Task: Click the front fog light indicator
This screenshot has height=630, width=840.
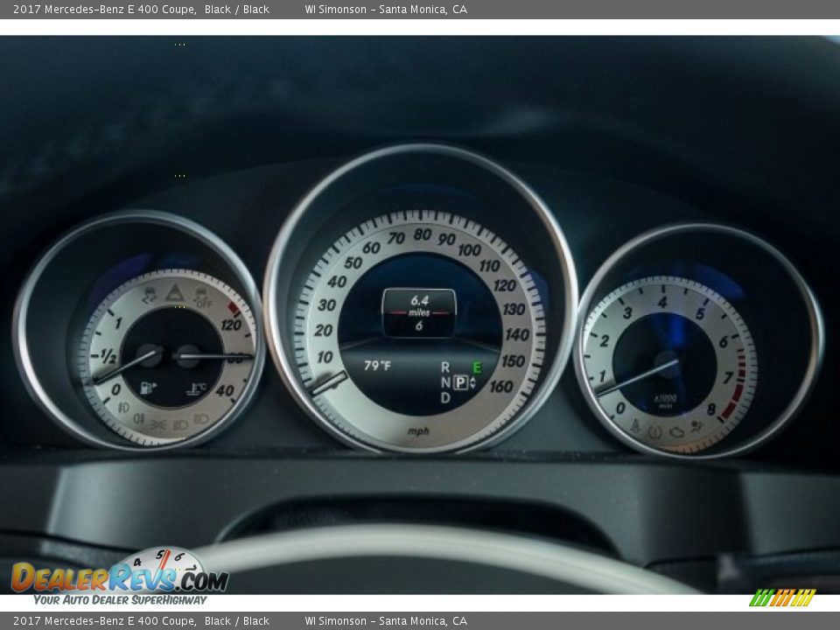Action: [x=122, y=408]
